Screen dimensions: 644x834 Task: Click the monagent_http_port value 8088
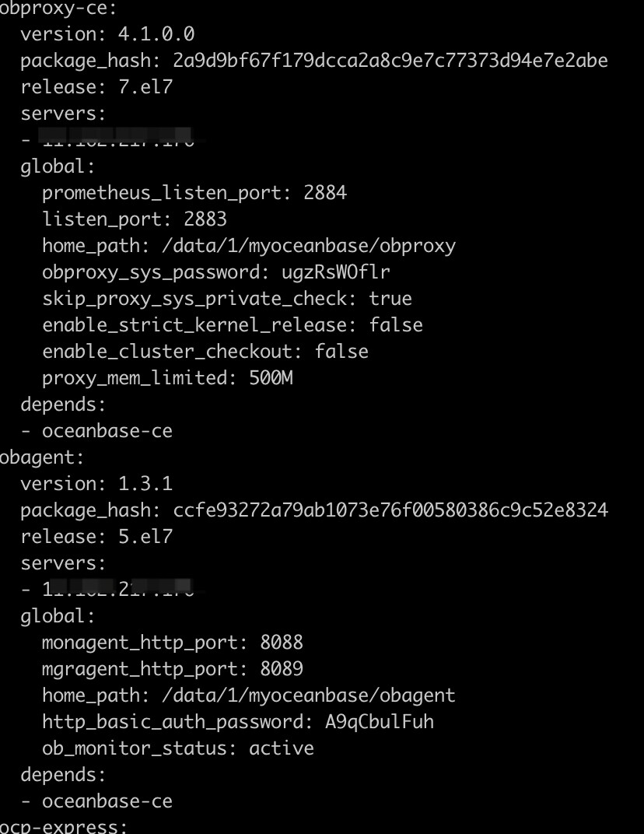[282, 643]
